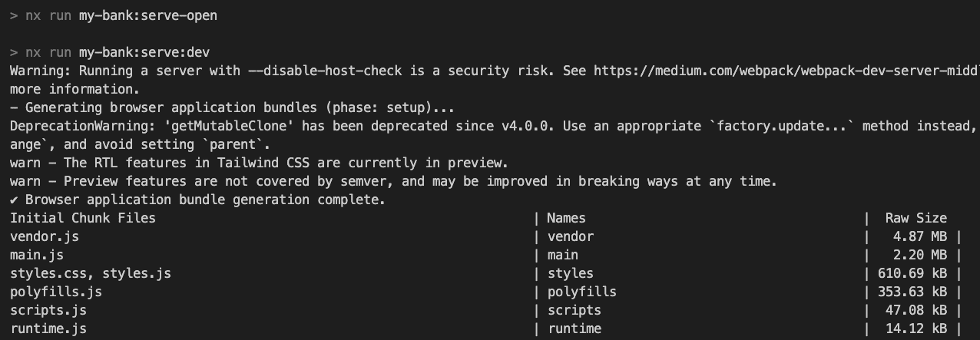Screen dimensions: 980x340
Task: Select the polyfills.js file entry
Action: pos(56,292)
